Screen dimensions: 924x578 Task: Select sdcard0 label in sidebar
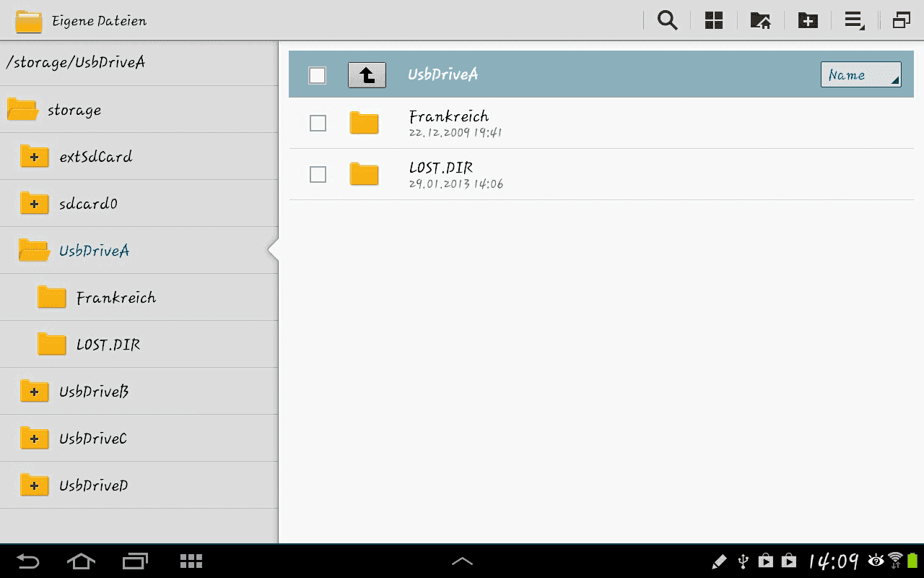88,204
